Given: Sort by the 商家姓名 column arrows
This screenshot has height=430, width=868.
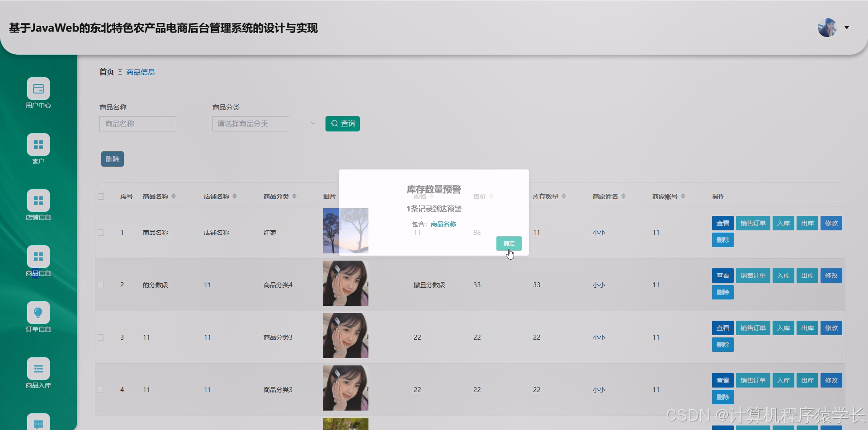Looking at the screenshot, I should tap(623, 196).
